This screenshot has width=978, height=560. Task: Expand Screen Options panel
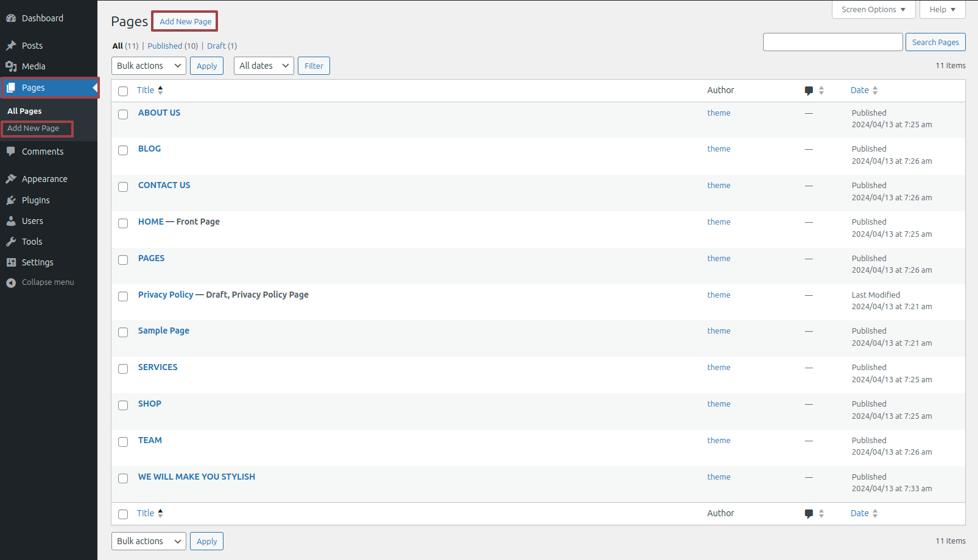pyautogui.click(x=873, y=9)
